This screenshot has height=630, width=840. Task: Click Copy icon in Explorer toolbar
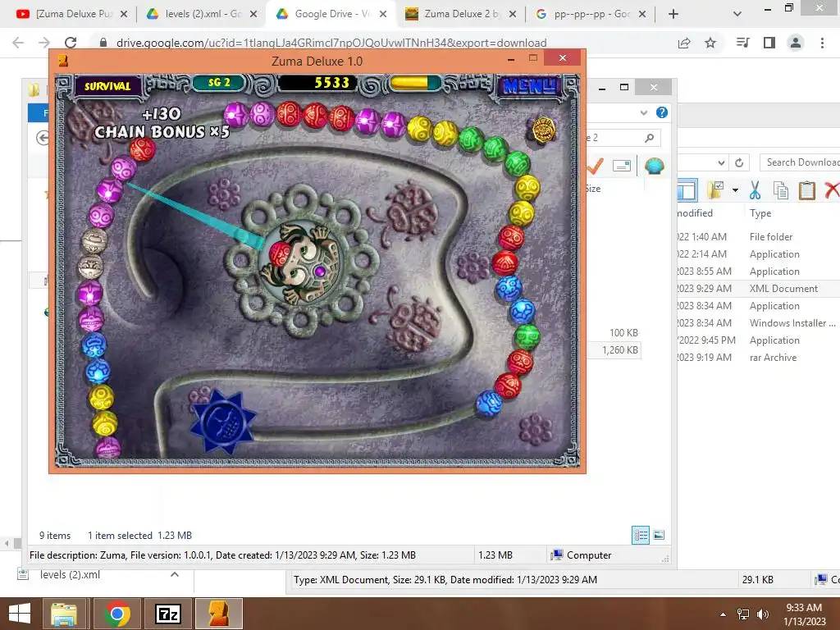pos(781,189)
